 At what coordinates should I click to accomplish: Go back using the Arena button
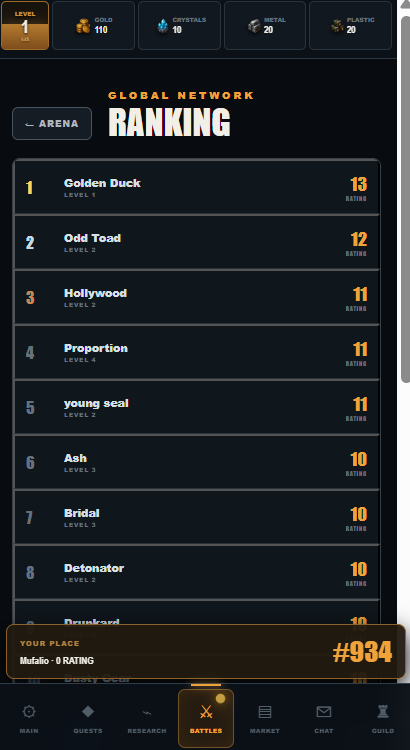52,123
